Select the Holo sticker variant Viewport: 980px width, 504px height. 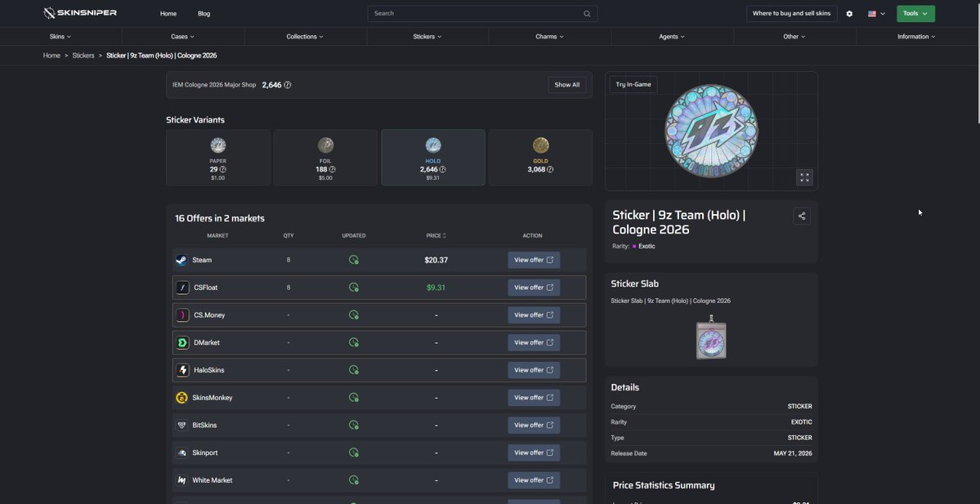[433, 158]
